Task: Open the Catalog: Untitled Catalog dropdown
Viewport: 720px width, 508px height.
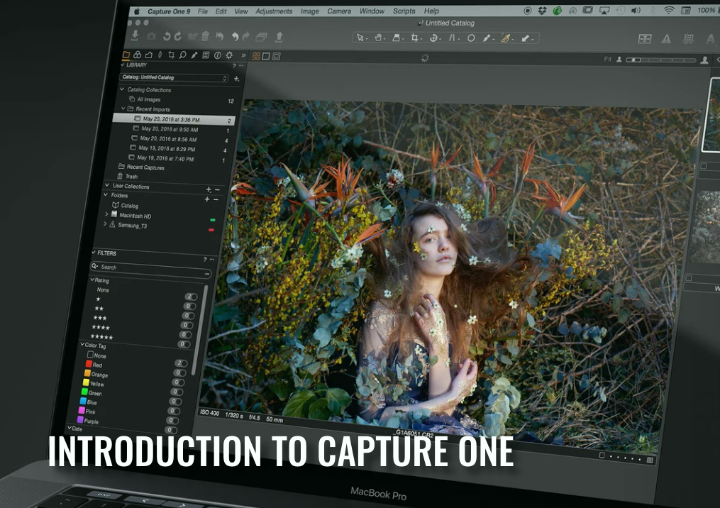Action: coord(174,78)
